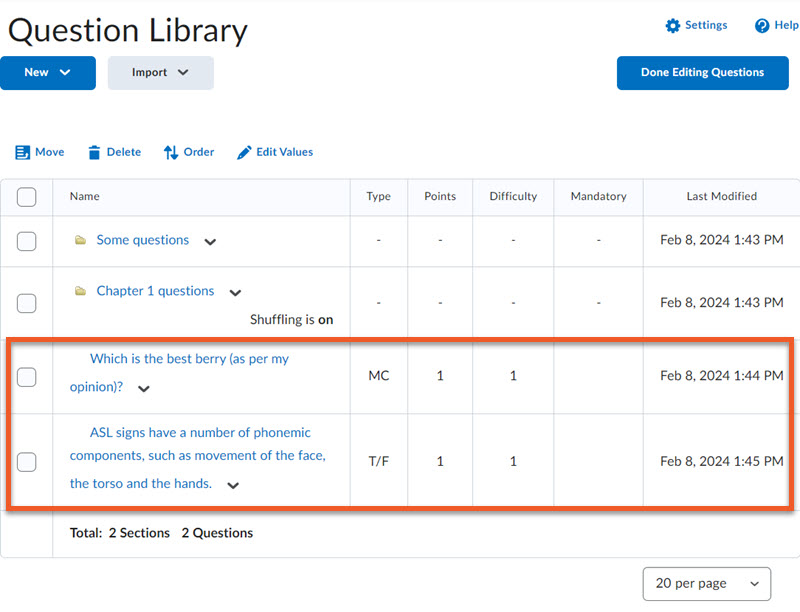
Task: Click the folder icon beside Some questions
Action: click(x=80, y=241)
